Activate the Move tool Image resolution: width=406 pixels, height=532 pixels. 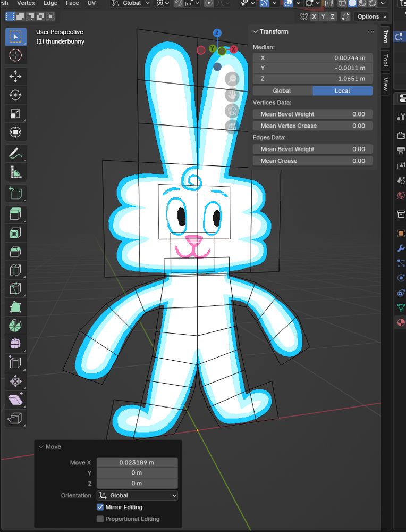pos(15,76)
